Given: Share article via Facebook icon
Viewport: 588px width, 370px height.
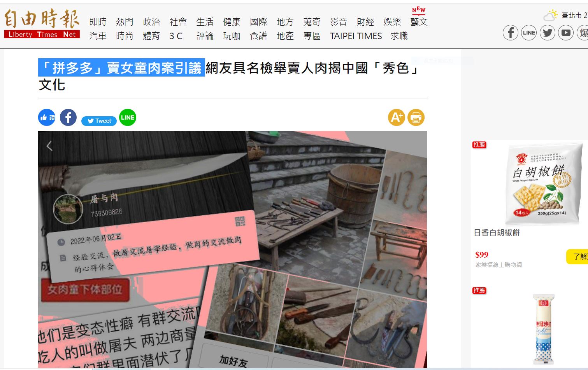Looking at the screenshot, I should [x=68, y=117].
